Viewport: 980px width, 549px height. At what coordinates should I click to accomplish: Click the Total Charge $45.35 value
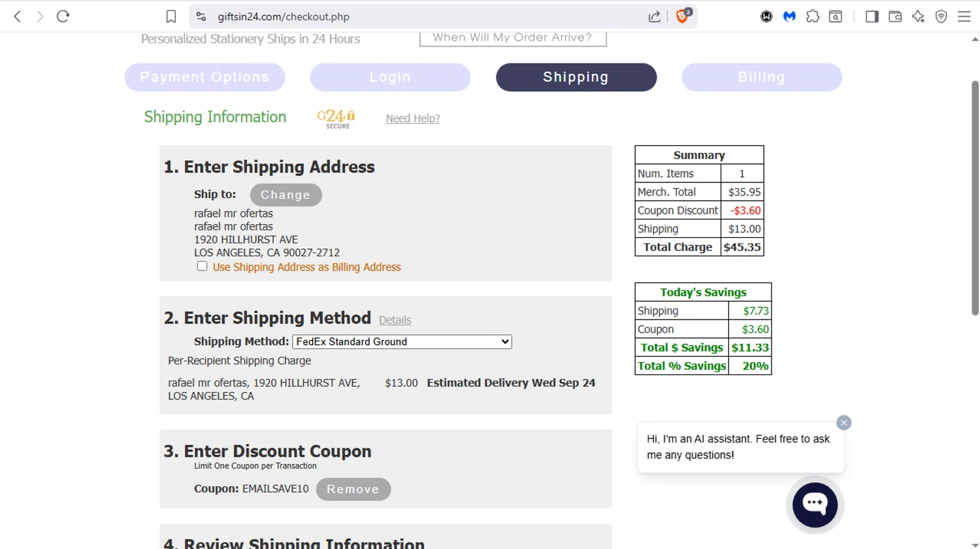(x=742, y=247)
